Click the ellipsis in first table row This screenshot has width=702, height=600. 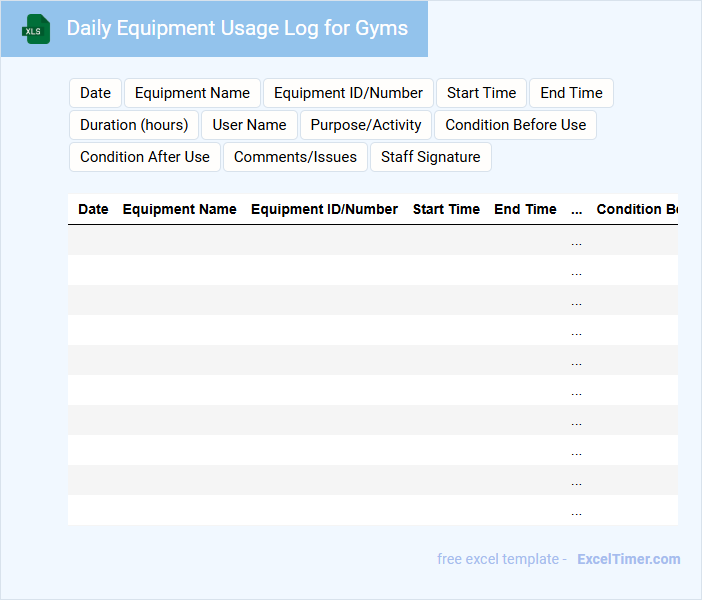576,241
